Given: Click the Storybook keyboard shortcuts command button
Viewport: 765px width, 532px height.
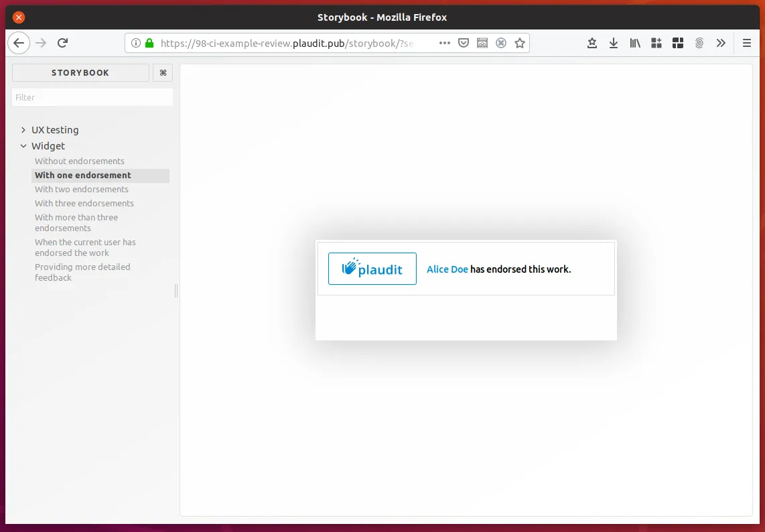Looking at the screenshot, I should click(x=163, y=73).
